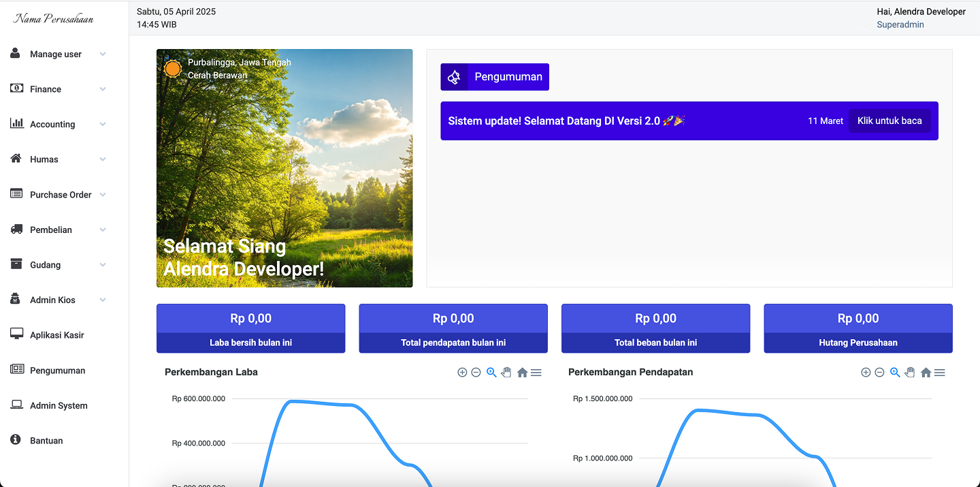Screen dimensions: 980x487
Task: Reset zoom with home icon on Pendapatan chart
Action: coord(926,373)
